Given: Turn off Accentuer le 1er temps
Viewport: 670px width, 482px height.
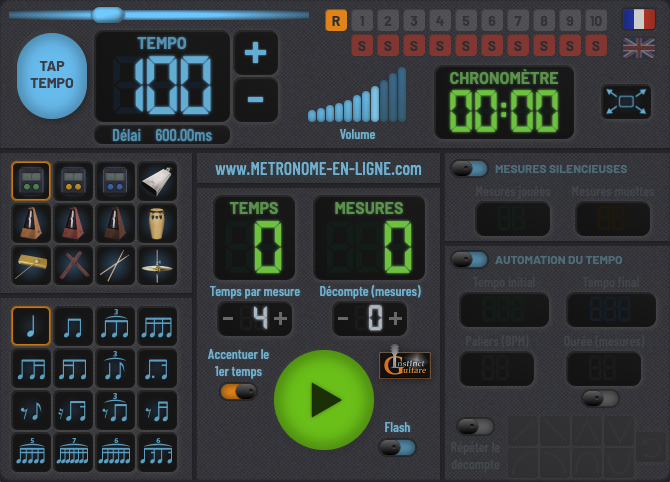Looking at the screenshot, I should pos(238,391).
